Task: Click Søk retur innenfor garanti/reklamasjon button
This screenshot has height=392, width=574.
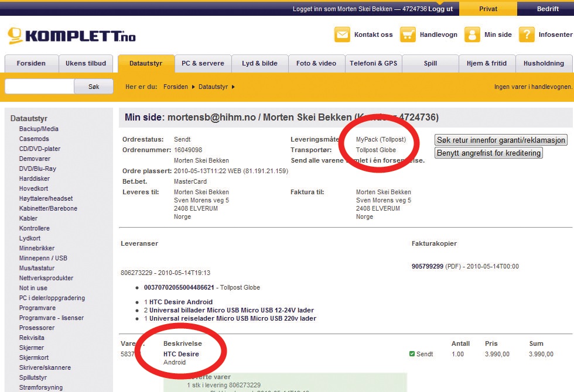Action: point(501,140)
